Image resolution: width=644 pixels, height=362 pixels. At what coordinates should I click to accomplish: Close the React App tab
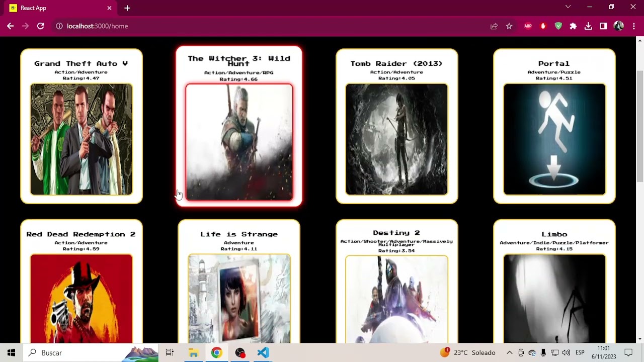109,8
